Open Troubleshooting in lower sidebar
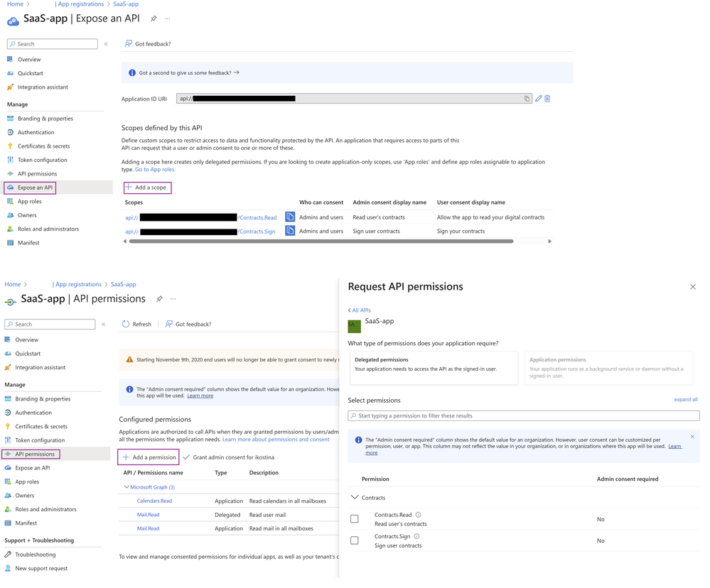Viewport: 710px width, 588px height. pyautogui.click(x=36, y=555)
